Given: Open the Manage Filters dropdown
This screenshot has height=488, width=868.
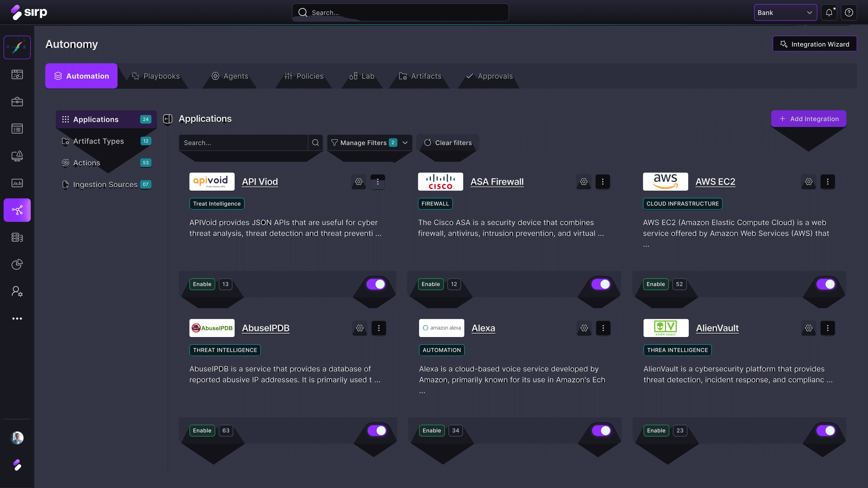Looking at the screenshot, I should [370, 143].
